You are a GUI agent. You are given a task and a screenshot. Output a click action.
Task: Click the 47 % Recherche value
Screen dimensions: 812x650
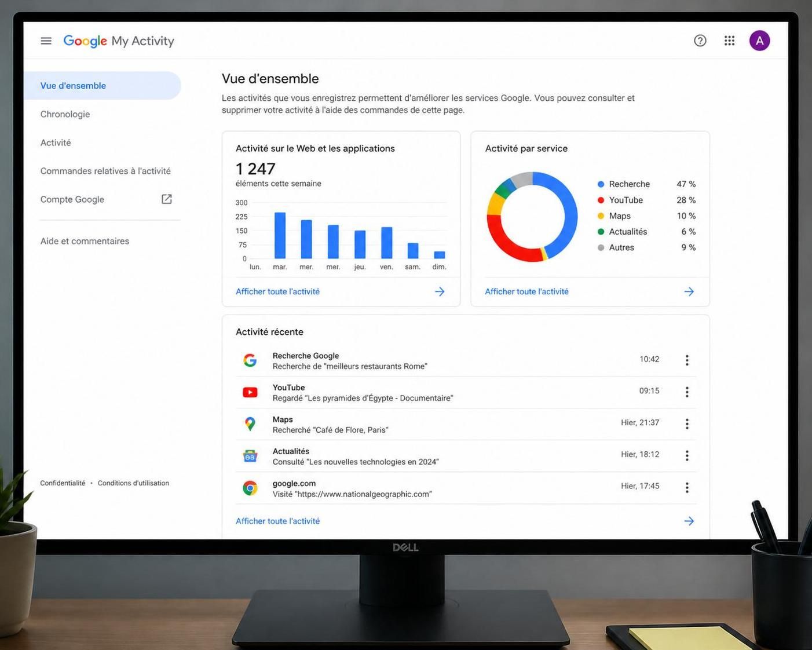pos(686,184)
